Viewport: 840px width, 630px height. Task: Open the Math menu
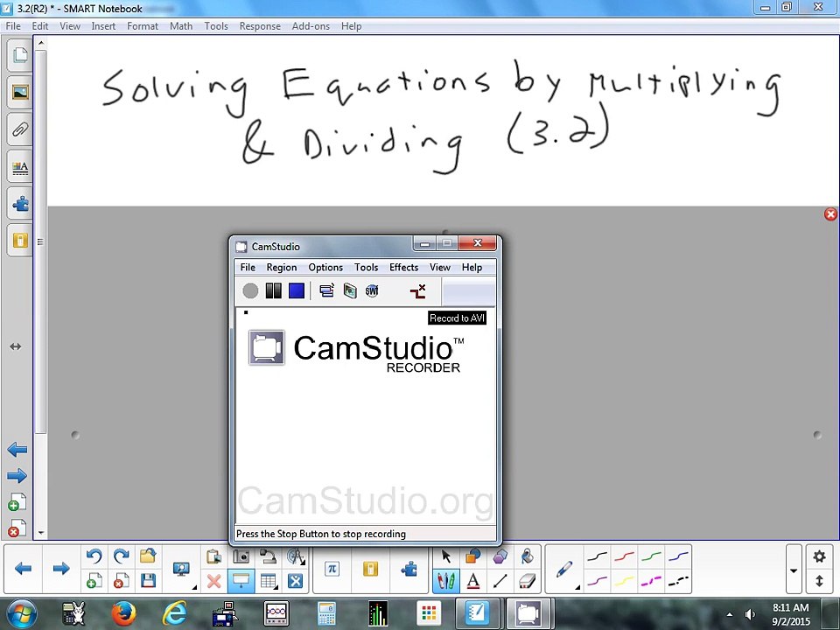pyautogui.click(x=181, y=26)
